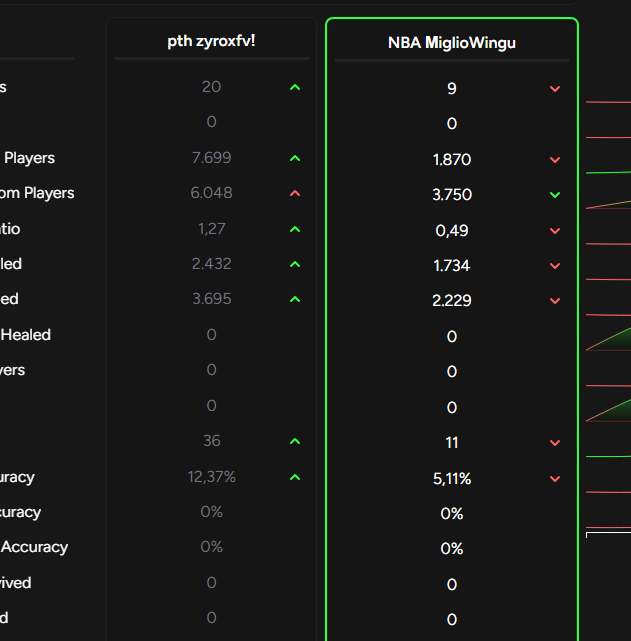The height and width of the screenshot is (641, 631).
Task: Click value '2.432' in pth zyroxfv! column
Action: (x=211, y=264)
